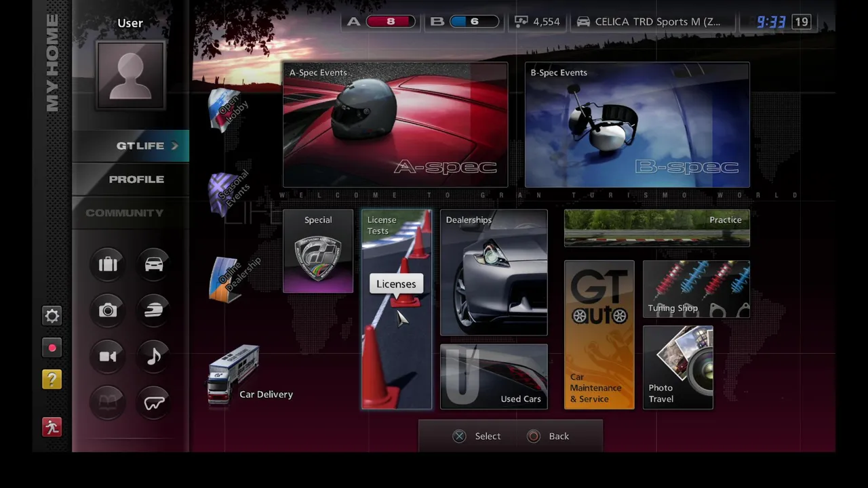Screen dimensions: 868x488
Task: Open GT Auto Car Maintenance & Service
Action: tap(599, 335)
